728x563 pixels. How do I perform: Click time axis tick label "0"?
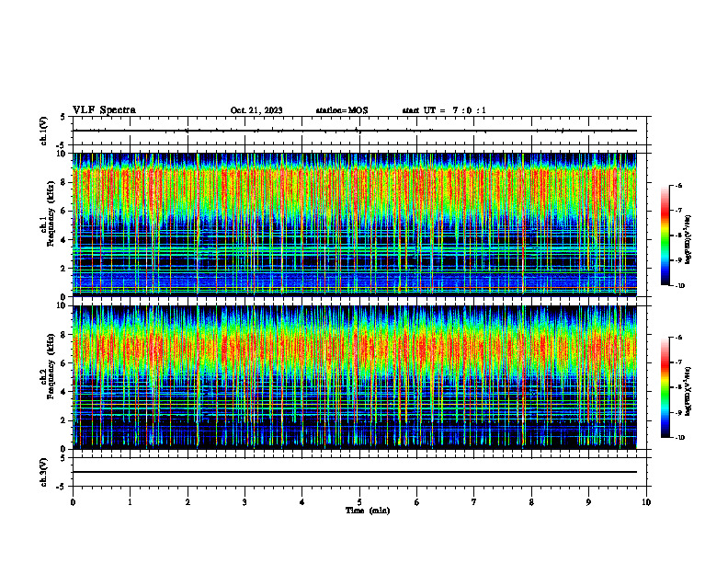point(73,502)
